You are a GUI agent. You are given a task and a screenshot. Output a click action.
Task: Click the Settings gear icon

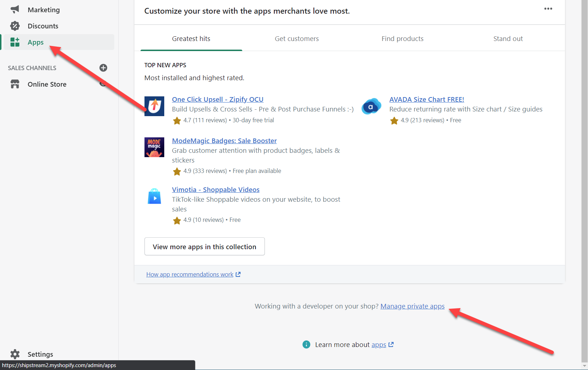(15, 354)
